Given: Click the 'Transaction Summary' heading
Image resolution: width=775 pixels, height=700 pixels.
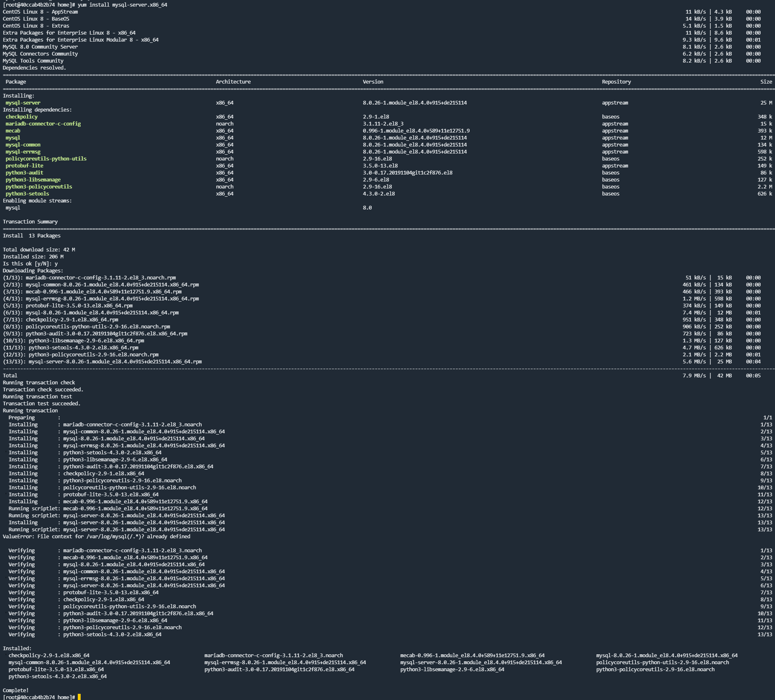Looking at the screenshot, I should 30,222.
